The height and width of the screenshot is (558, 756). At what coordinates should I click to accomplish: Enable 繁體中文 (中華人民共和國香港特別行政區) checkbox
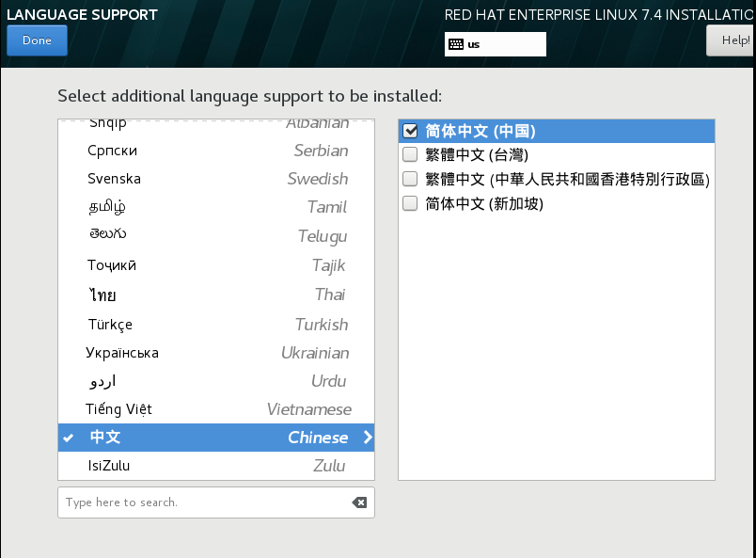(410, 179)
